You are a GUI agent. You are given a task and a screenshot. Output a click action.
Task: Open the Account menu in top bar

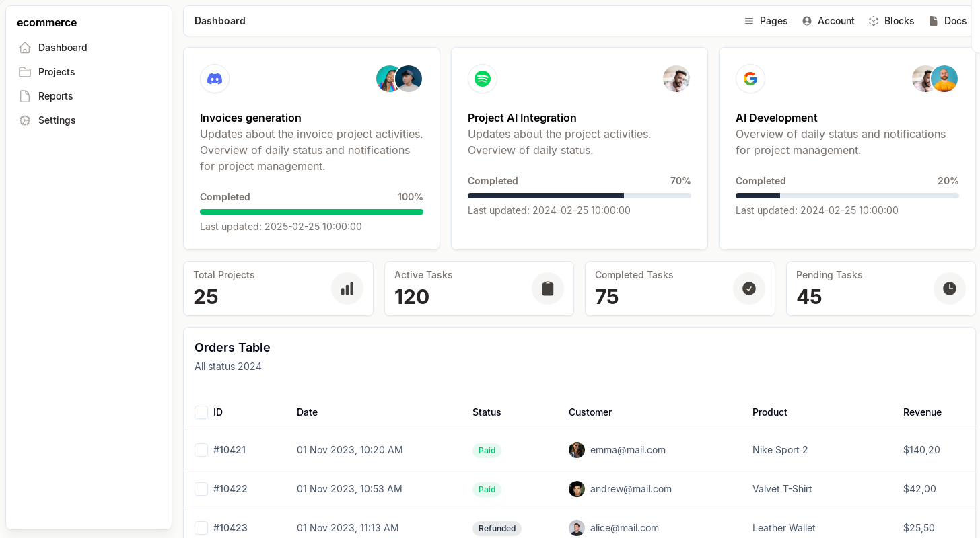829,21
